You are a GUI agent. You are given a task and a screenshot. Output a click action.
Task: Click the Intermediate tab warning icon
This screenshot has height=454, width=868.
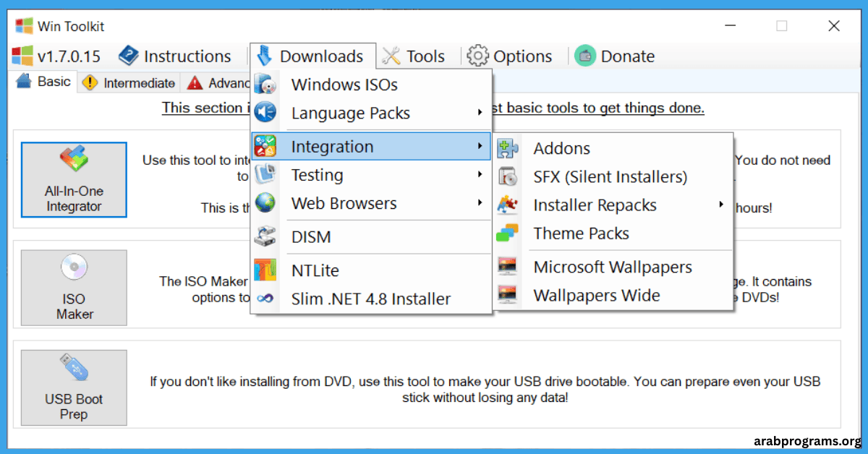90,82
